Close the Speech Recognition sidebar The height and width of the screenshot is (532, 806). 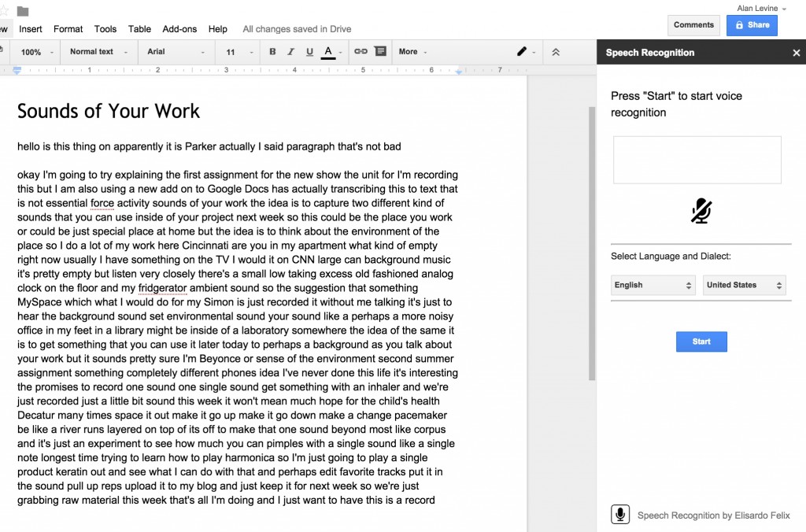click(x=797, y=53)
